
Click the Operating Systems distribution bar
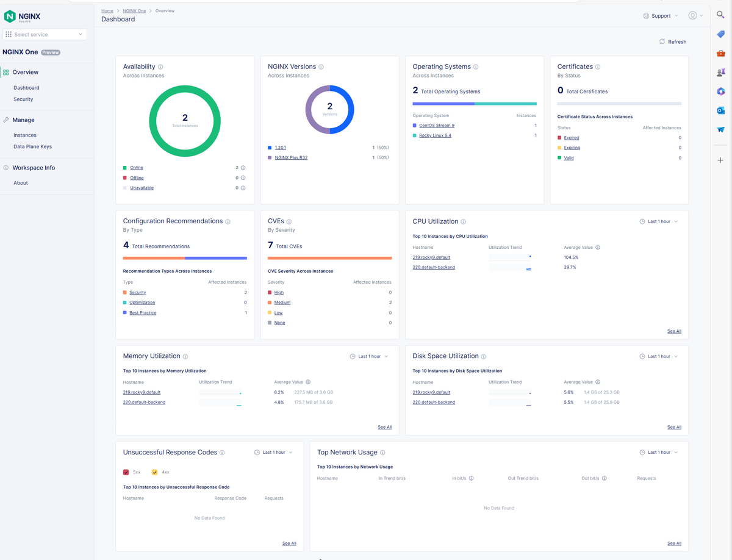click(x=475, y=104)
